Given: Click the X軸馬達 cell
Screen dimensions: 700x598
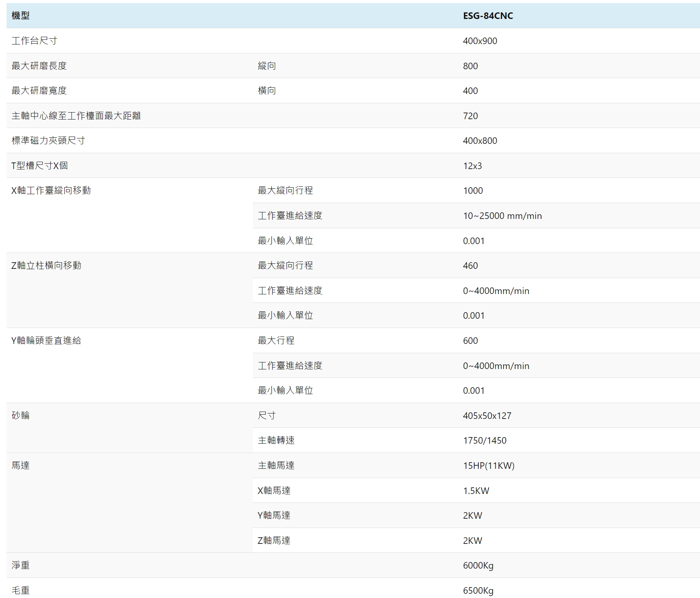Looking at the screenshot, I should [274, 490].
